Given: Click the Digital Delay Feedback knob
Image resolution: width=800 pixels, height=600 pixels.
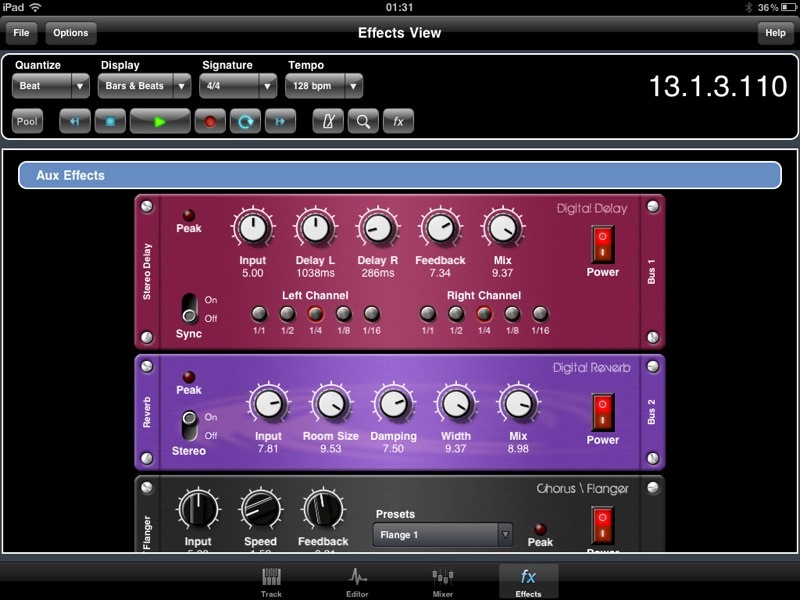Looking at the screenshot, I should (440, 229).
